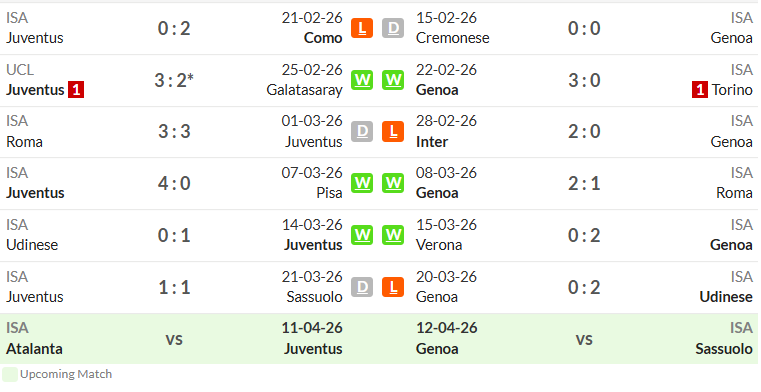The width and height of the screenshot is (761, 392).
Task: Open the 0:2 Verona vs Genoa score
Action: 584,235
